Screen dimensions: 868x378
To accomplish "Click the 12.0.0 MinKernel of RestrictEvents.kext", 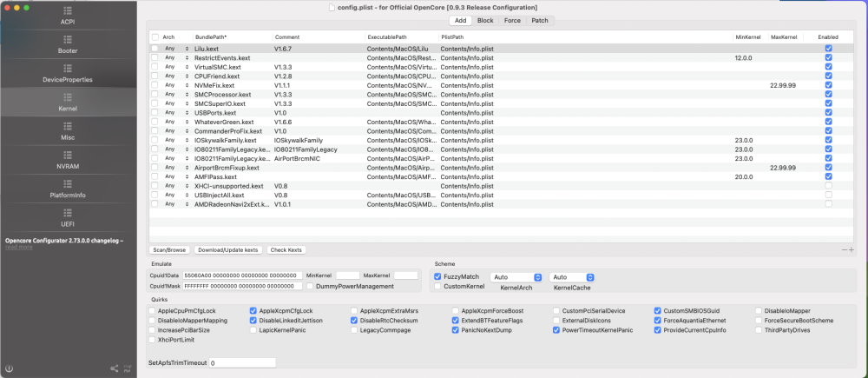I will pyautogui.click(x=744, y=57).
